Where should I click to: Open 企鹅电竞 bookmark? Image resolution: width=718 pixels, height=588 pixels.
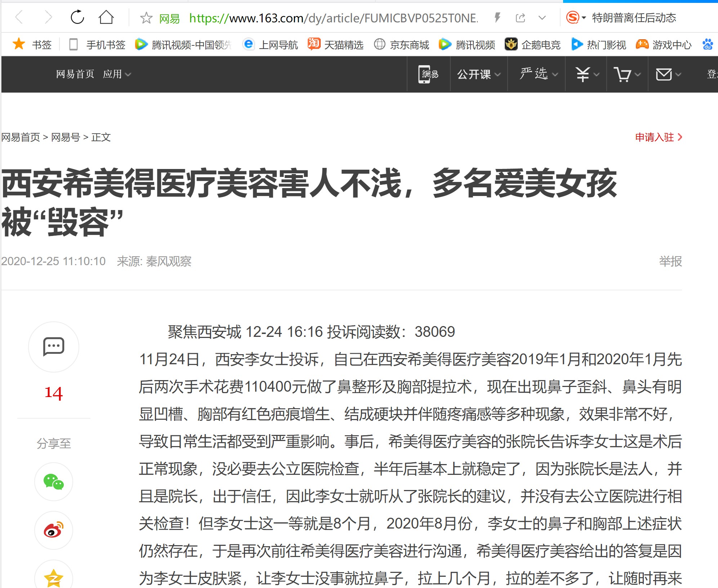point(532,45)
